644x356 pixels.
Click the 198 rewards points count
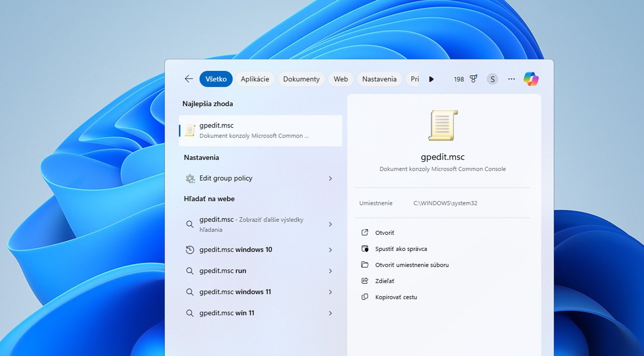[x=459, y=79]
